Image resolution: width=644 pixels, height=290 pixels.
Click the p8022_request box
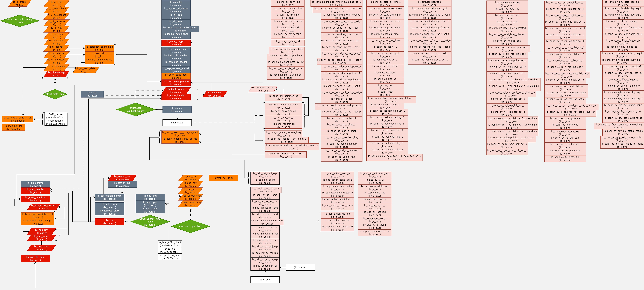pos(56,116)
